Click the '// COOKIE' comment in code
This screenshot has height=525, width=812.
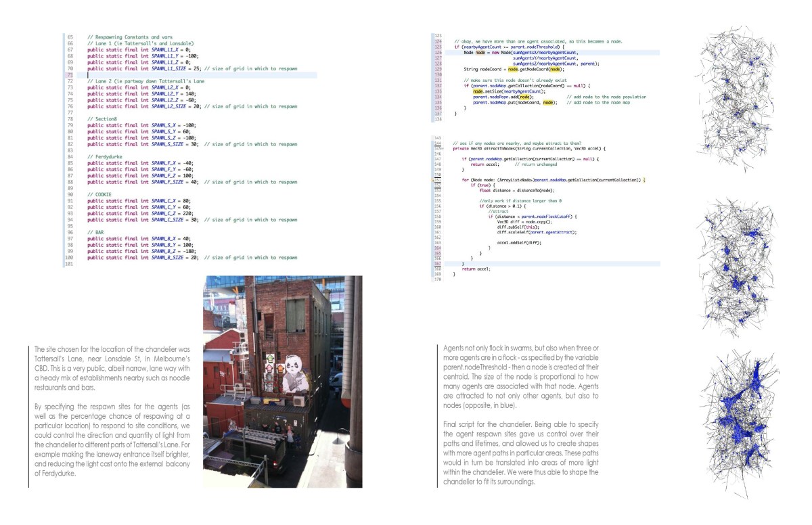(x=100, y=195)
